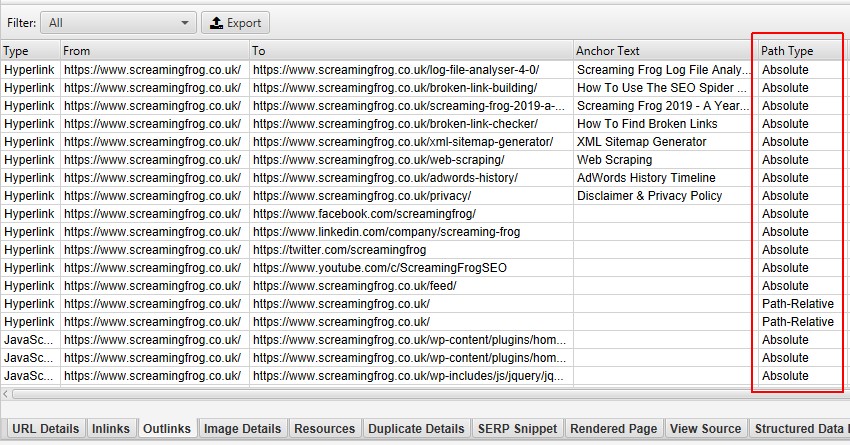850x445 pixels.
Task: Click the first Path-Relative cell
Action: tap(797, 304)
